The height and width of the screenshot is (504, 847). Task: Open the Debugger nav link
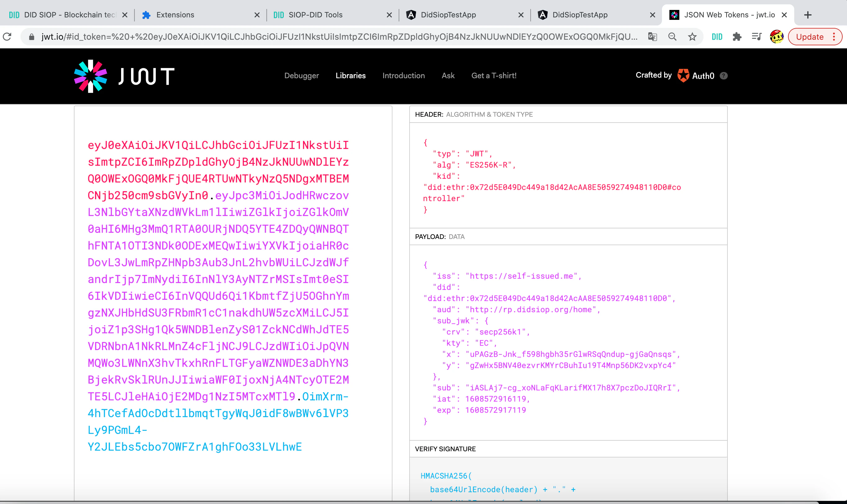(301, 75)
